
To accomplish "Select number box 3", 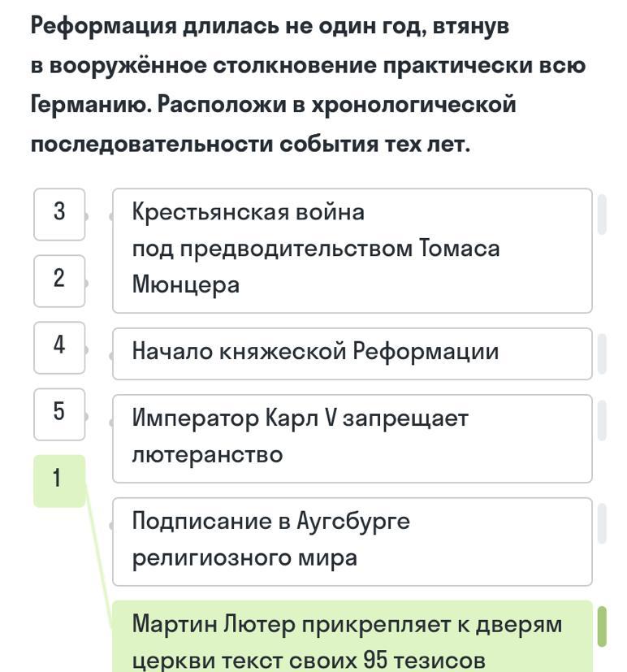I will pos(59,215).
